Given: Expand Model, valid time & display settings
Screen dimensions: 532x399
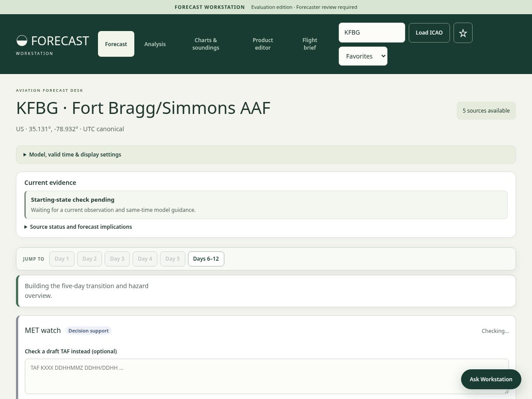Looking at the screenshot, I should pos(266,155).
